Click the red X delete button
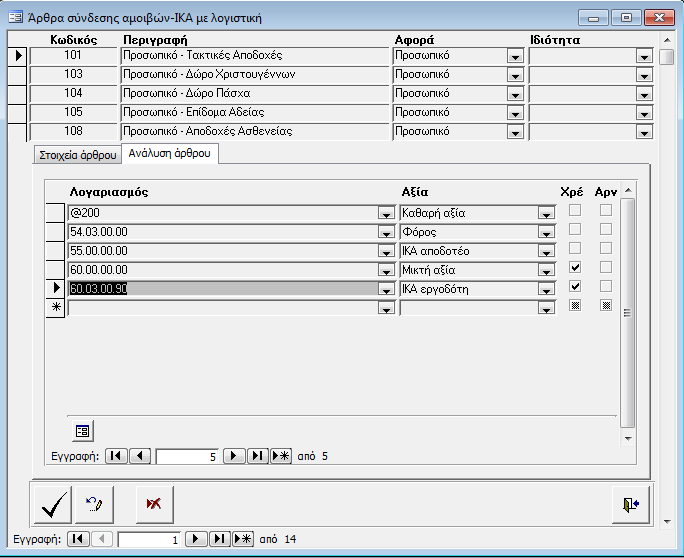Image resolution: width=684 pixels, height=558 pixels. 153,504
